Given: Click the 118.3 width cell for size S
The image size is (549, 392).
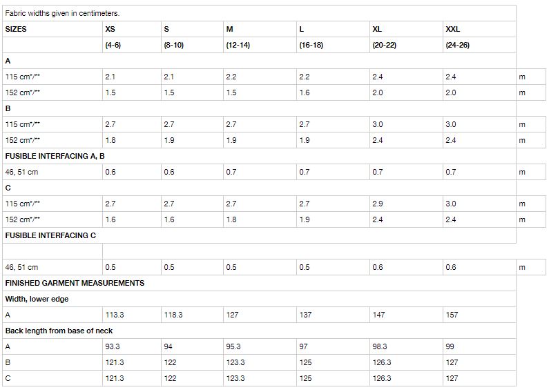Looking at the screenshot, I should [192, 315].
